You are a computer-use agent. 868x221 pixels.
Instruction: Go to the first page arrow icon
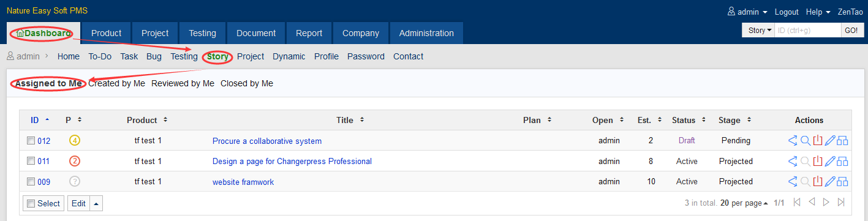tap(797, 203)
